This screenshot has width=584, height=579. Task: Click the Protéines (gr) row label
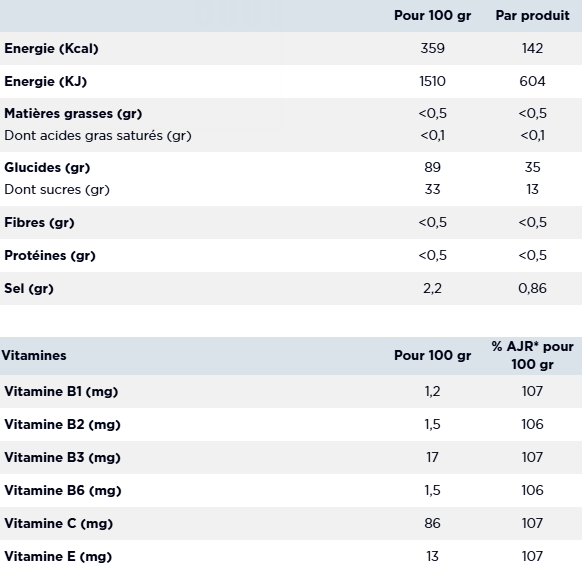pos(50,255)
